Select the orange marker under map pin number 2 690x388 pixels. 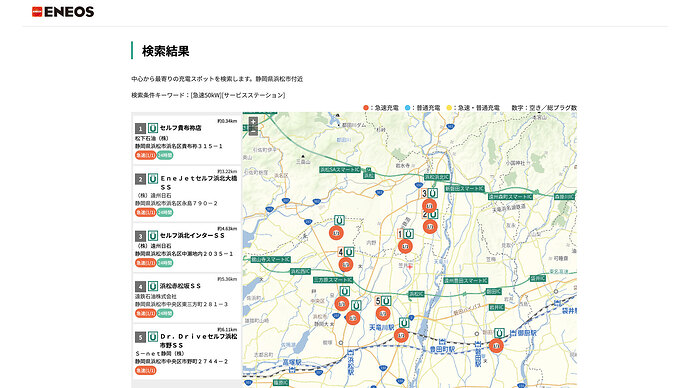pos(430,226)
